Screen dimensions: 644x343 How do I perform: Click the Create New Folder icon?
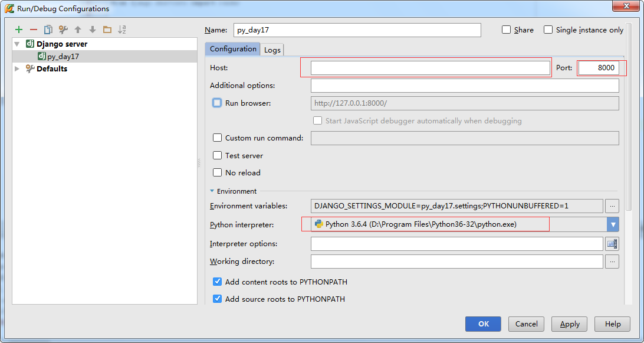(x=107, y=30)
